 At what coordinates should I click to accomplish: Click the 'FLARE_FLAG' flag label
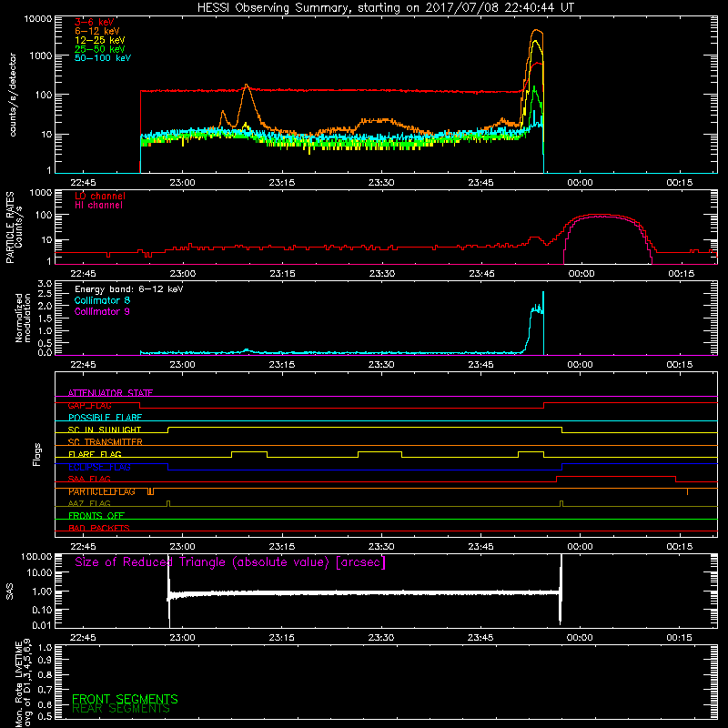(x=95, y=454)
